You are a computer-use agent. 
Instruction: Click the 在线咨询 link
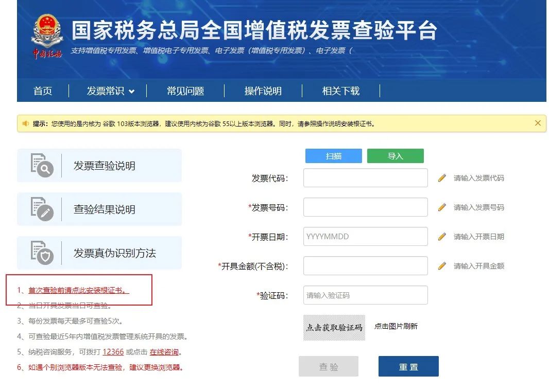164,352
